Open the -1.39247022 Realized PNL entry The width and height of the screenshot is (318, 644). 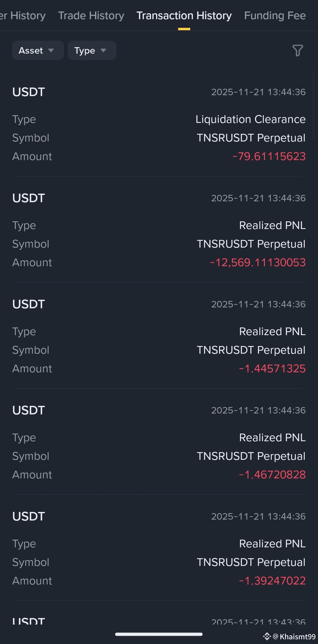point(159,548)
